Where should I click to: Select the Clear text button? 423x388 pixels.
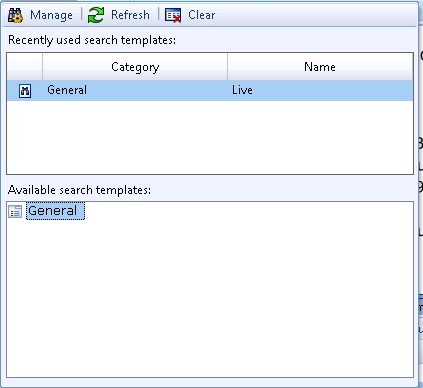pos(201,15)
